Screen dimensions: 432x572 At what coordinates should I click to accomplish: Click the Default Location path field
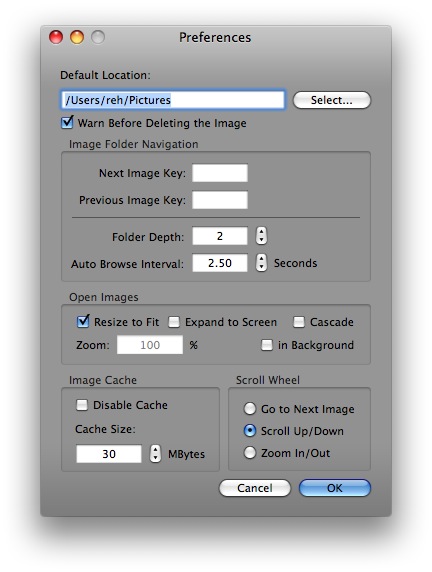pos(173,100)
